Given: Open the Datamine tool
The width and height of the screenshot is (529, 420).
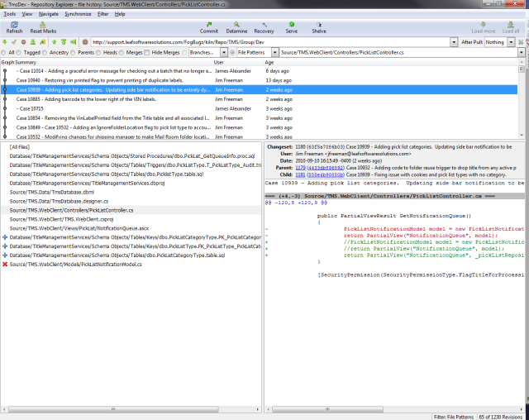Looking at the screenshot, I should click(x=236, y=27).
